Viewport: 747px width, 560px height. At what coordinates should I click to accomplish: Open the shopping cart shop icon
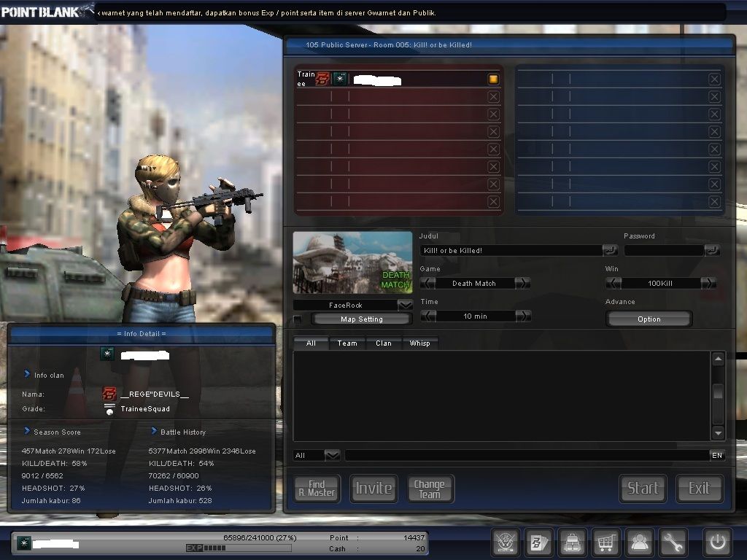click(x=605, y=542)
